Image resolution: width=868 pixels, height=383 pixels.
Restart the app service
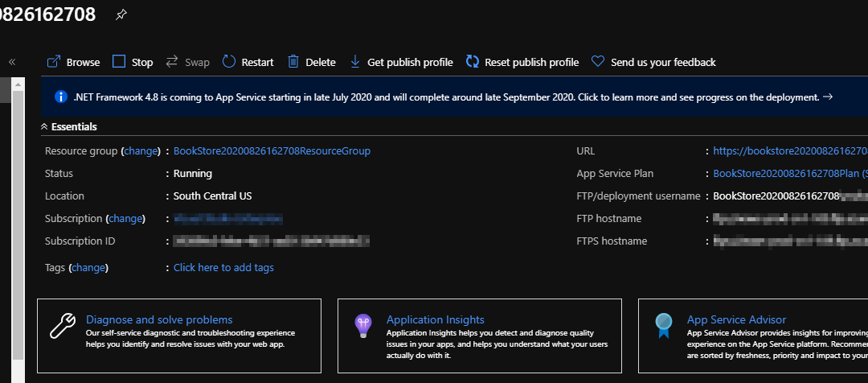[x=248, y=62]
